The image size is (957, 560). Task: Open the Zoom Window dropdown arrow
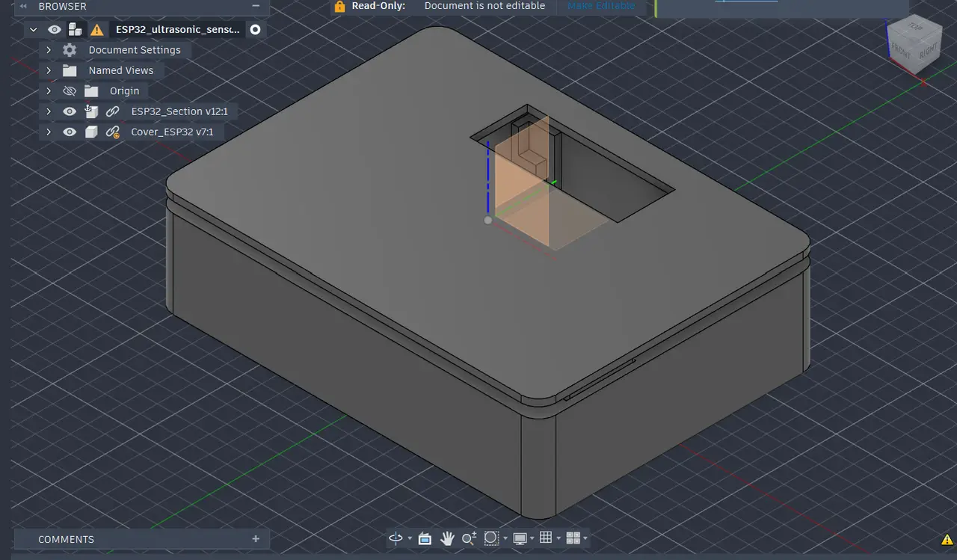click(x=505, y=539)
